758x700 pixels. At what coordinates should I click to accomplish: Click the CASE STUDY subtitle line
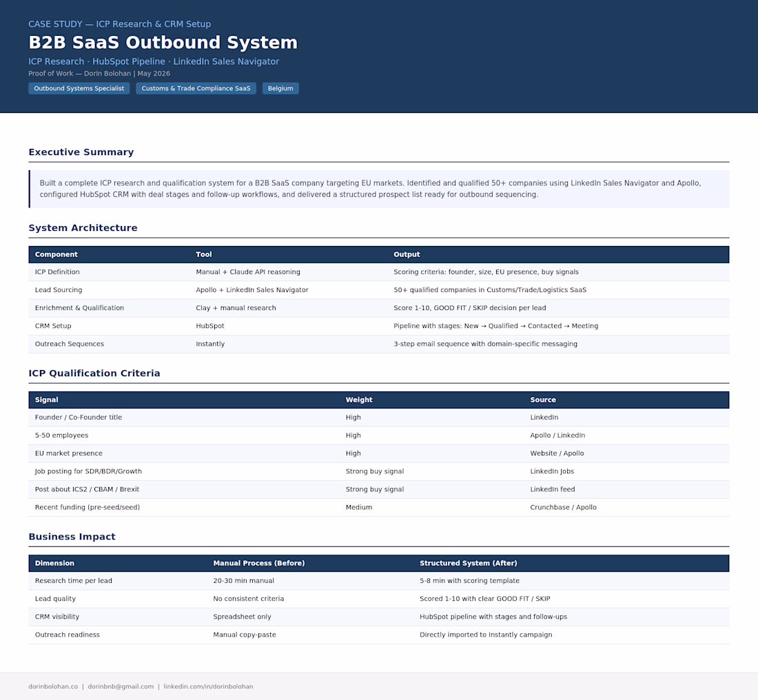(119, 24)
